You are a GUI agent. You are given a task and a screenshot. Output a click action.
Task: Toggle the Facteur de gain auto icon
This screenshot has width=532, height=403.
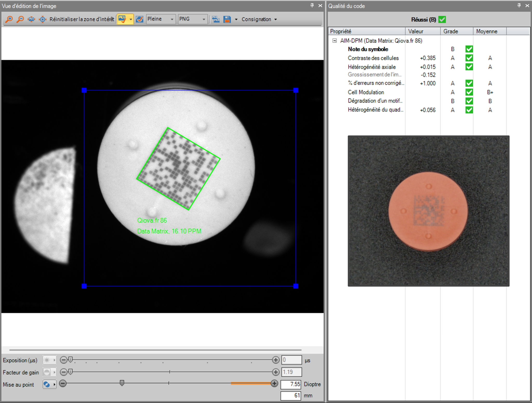point(49,372)
